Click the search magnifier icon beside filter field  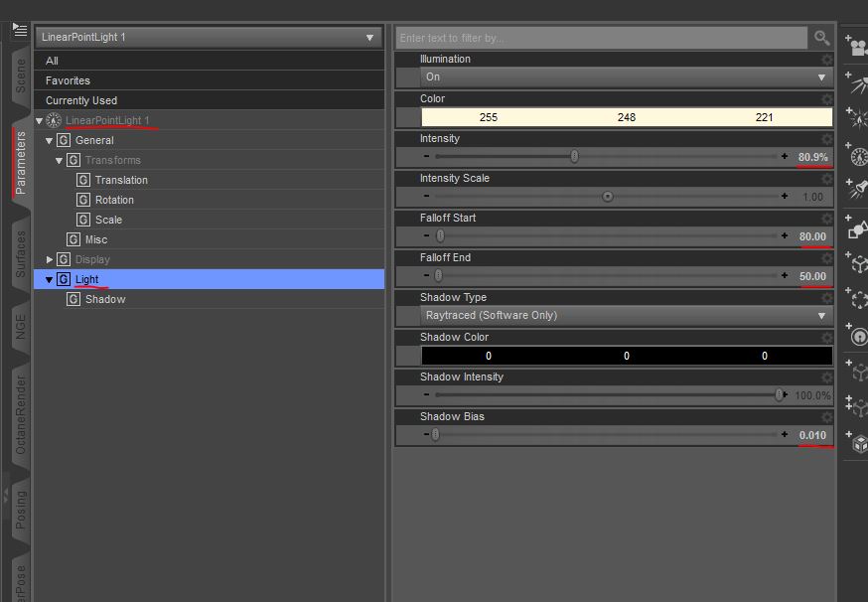[x=821, y=38]
